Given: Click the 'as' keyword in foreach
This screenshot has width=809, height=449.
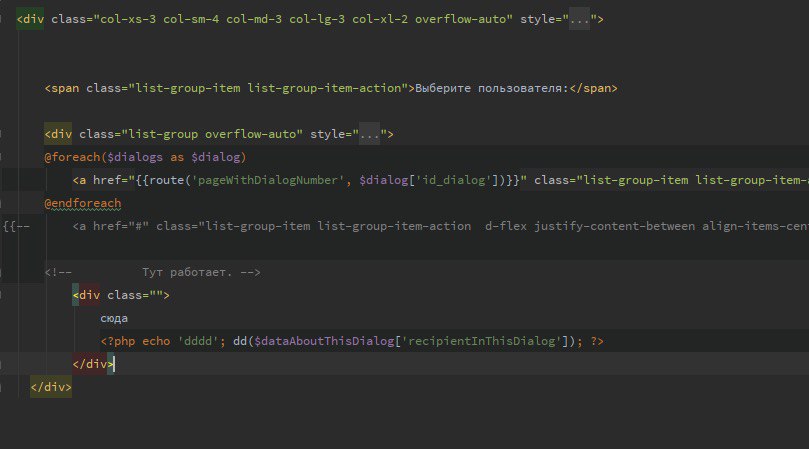Looking at the screenshot, I should [177, 157].
